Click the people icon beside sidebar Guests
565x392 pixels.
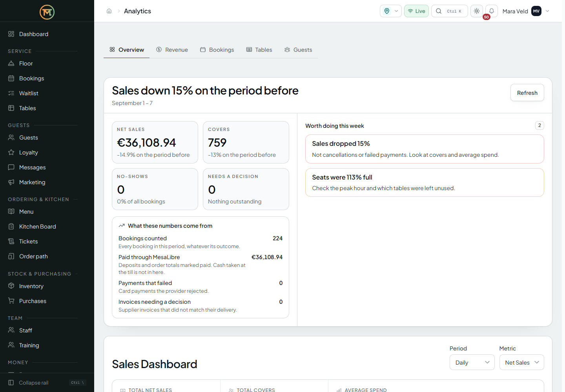point(11,138)
